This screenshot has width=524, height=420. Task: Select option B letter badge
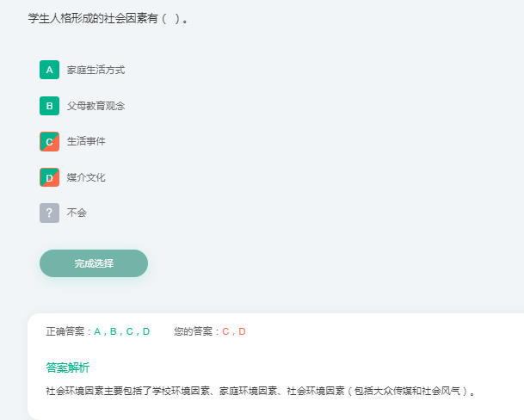(49, 106)
